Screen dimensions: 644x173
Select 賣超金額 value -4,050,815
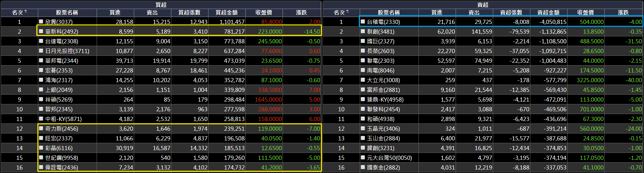click(553, 22)
